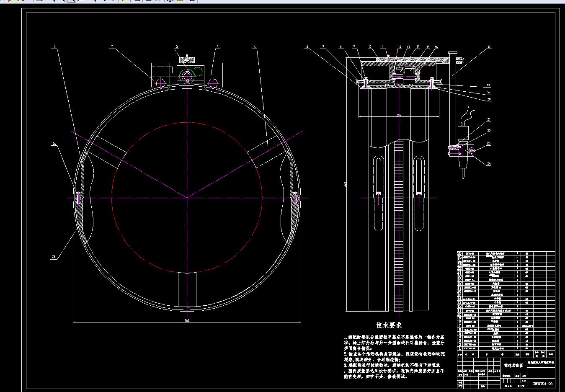Pick balloon callout number 23 near the torch
Screen dimensions: 565x392
pos(489,143)
